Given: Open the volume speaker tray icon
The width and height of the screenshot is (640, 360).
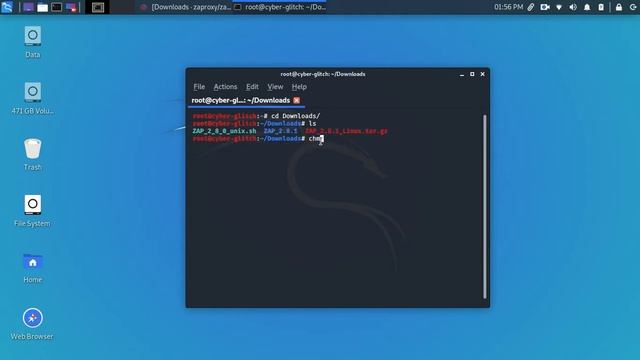Looking at the screenshot, I should 573,7.
